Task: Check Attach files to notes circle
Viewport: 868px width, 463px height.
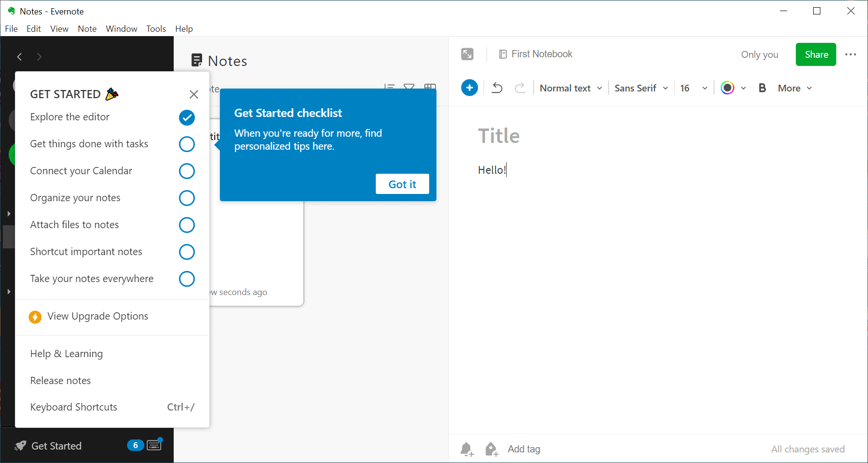Action: click(x=187, y=225)
